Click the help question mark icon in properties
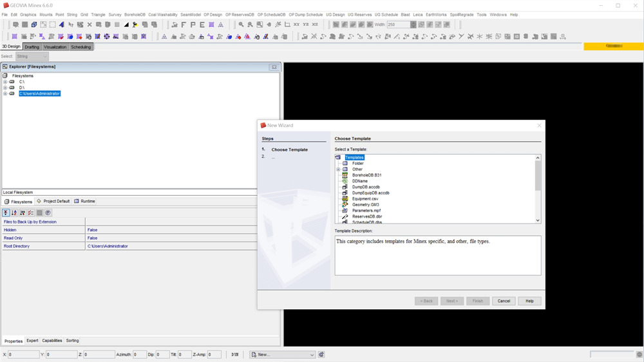 click(48, 213)
